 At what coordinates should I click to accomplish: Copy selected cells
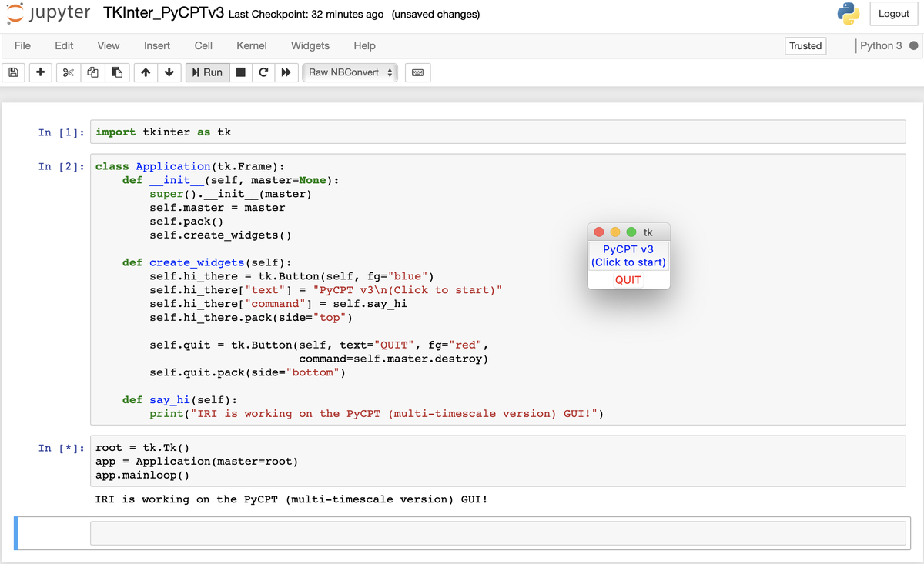coord(92,72)
